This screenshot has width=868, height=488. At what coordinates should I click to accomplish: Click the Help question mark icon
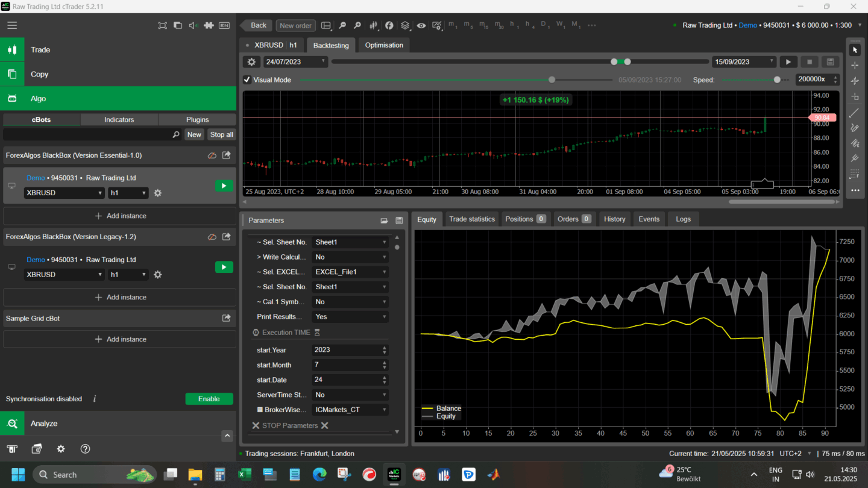pos(85,449)
